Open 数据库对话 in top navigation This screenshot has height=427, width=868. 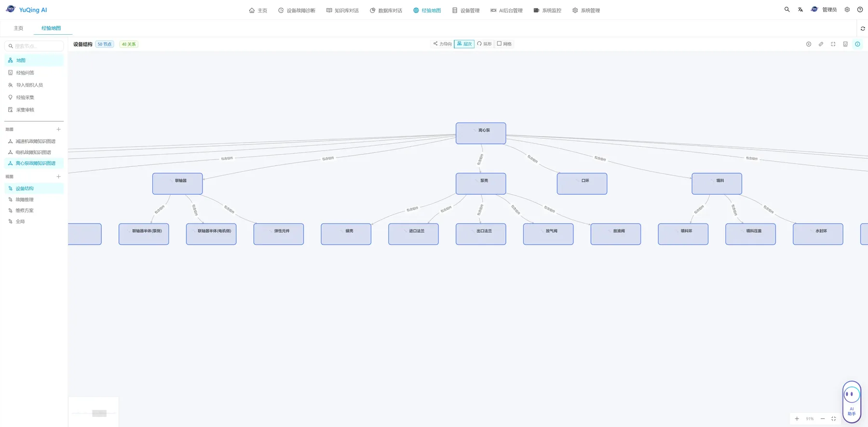[386, 10]
